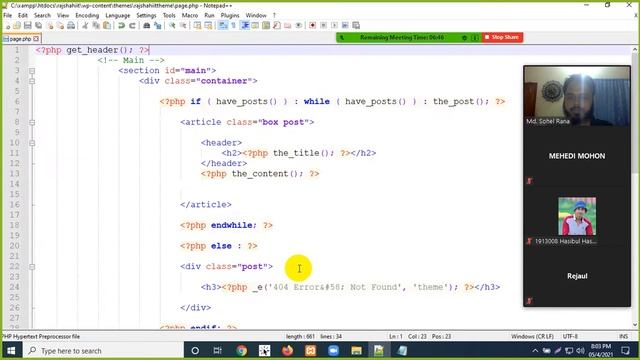
Task: Click the vertical scrollbar down arrow
Action: click(635, 325)
